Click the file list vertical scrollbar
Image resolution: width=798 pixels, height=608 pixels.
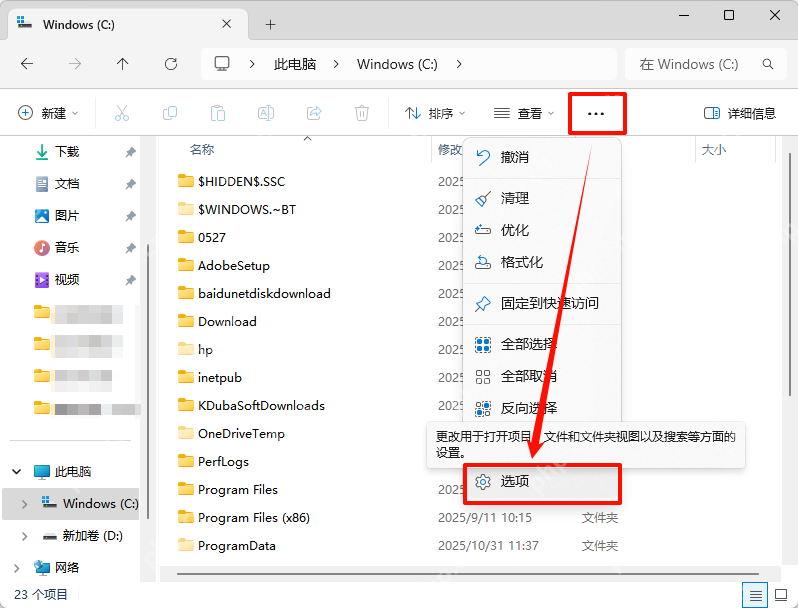click(789, 275)
